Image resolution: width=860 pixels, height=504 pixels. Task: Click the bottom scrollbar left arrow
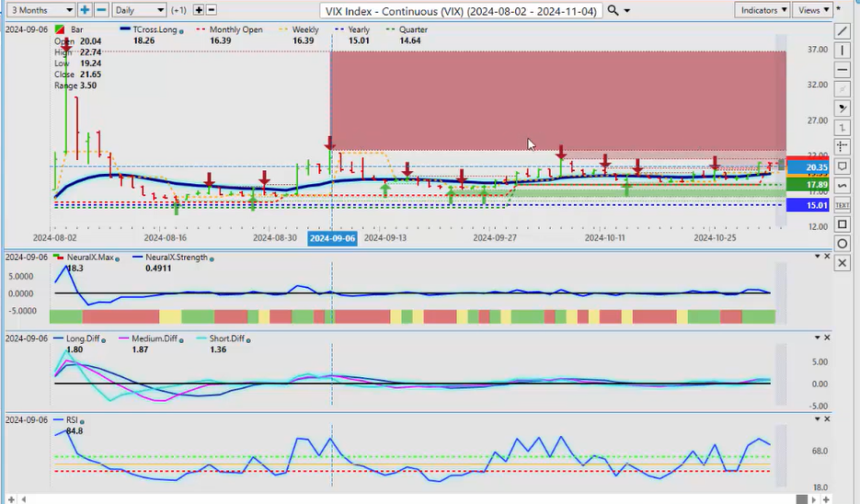tap(23, 499)
